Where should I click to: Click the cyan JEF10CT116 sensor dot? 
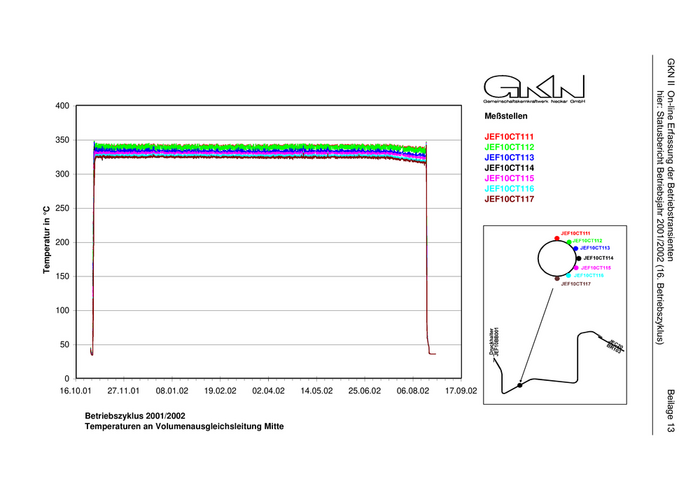(x=568, y=275)
